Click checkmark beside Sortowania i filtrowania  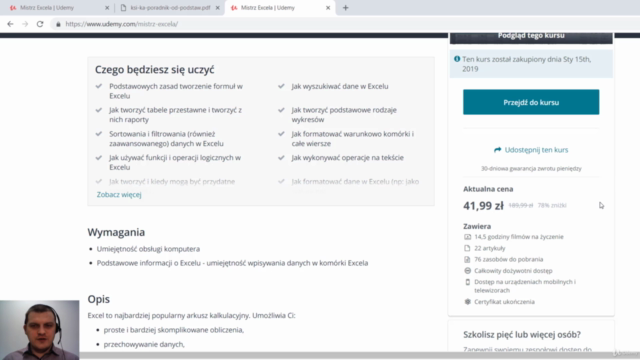click(99, 134)
